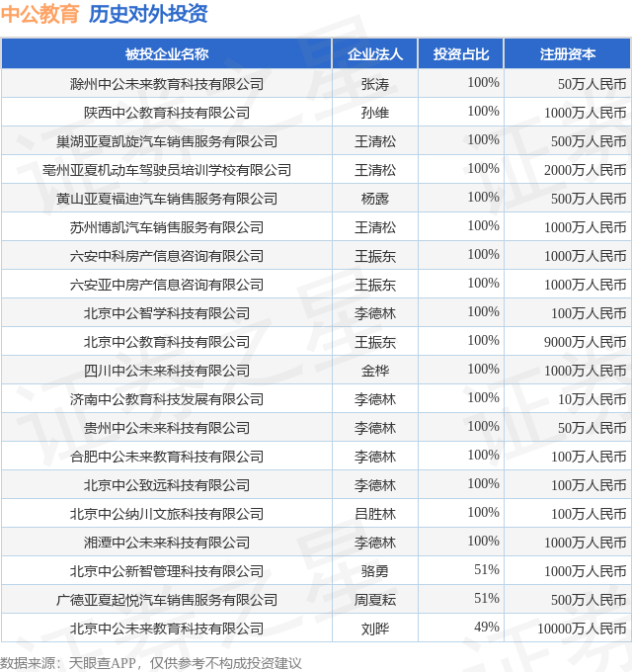
Task: Click 陕西中公教育科技有限公司 cell
Action: tap(167, 113)
